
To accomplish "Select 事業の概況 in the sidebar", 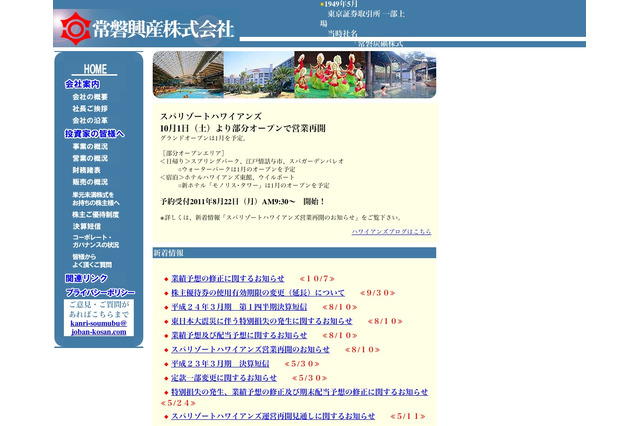I will (x=90, y=146).
